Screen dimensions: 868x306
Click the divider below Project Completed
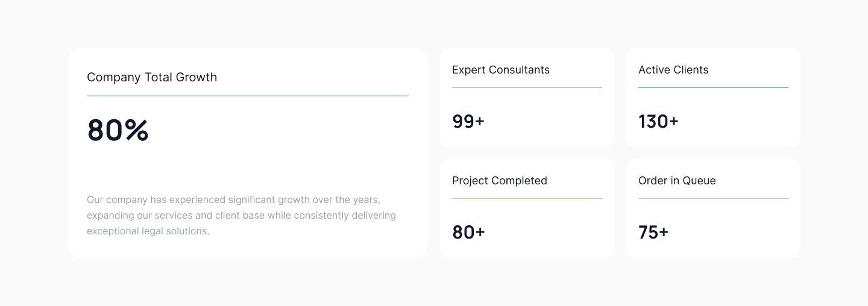(527, 199)
